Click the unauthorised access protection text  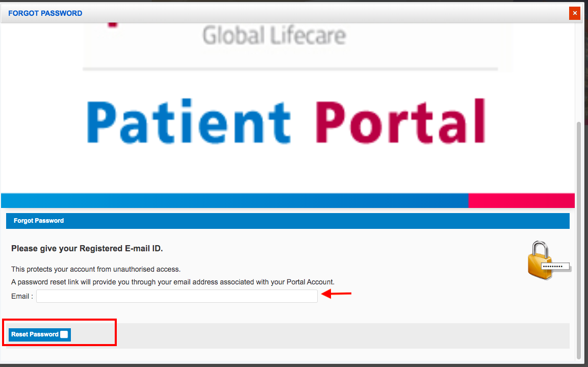[x=96, y=269]
